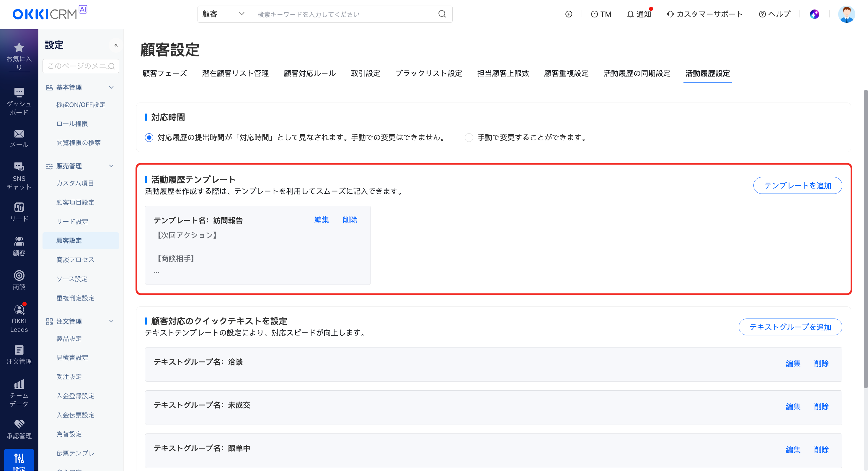Open the お気に入り star icon in sidebar
The width and height of the screenshot is (868, 471).
[19, 48]
